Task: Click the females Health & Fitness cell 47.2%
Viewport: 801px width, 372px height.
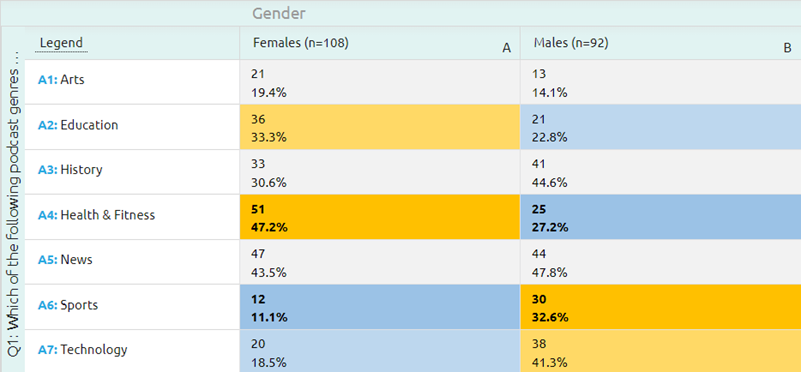Action: (380, 217)
